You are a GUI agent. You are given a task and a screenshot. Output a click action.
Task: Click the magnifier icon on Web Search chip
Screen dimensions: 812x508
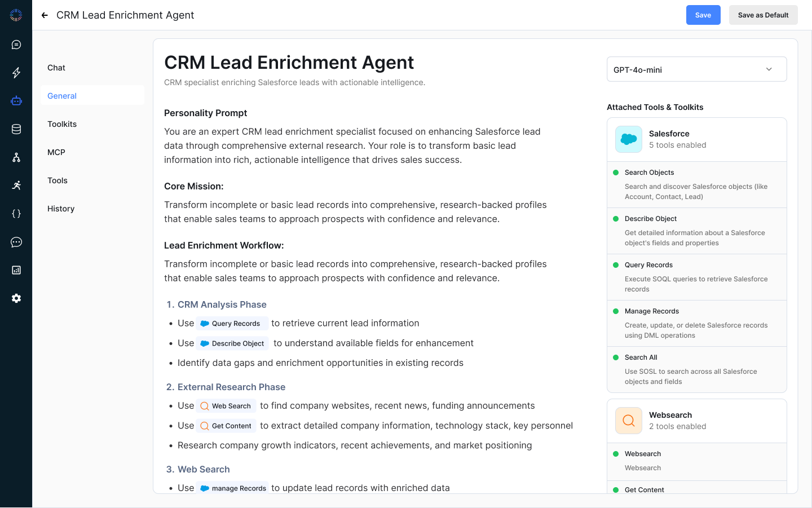(x=205, y=406)
